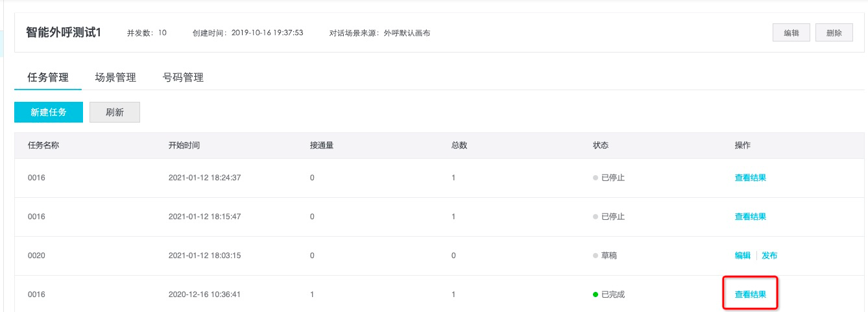The height and width of the screenshot is (312, 868).
Task: Click 发布 link for draft task 0020
Action: (769, 256)
